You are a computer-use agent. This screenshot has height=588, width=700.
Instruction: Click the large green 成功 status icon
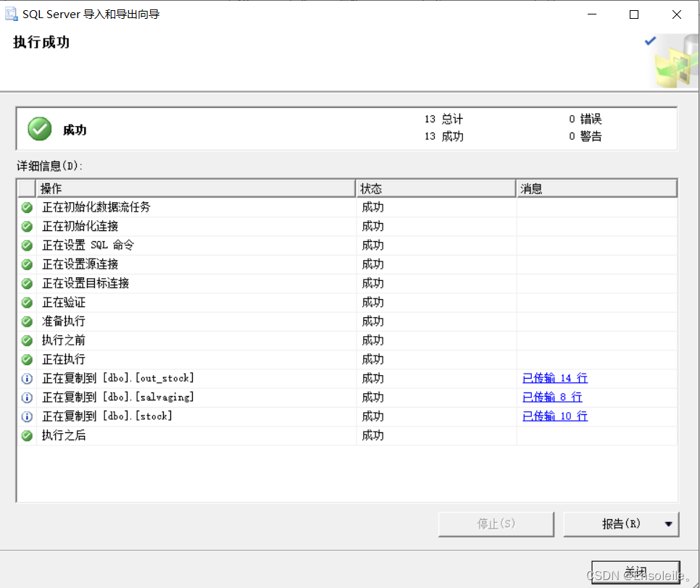pos(39,128)
